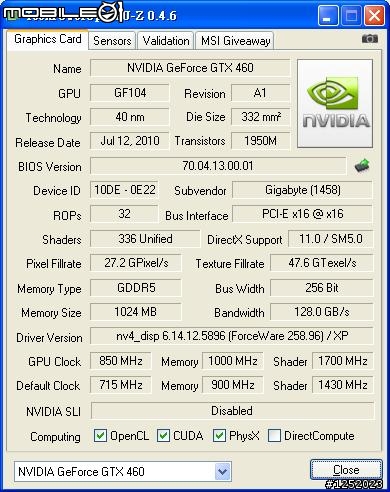Click the GPU field GF104
This screenshot has height=492, width=390.
[x=130, y=93]
